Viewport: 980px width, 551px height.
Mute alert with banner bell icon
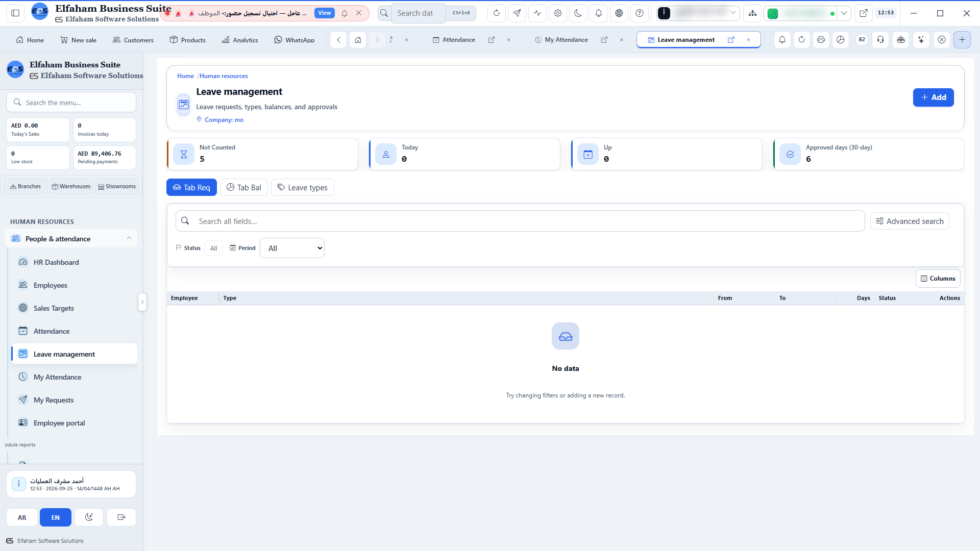pyautogui.click(x=345, y=13)
